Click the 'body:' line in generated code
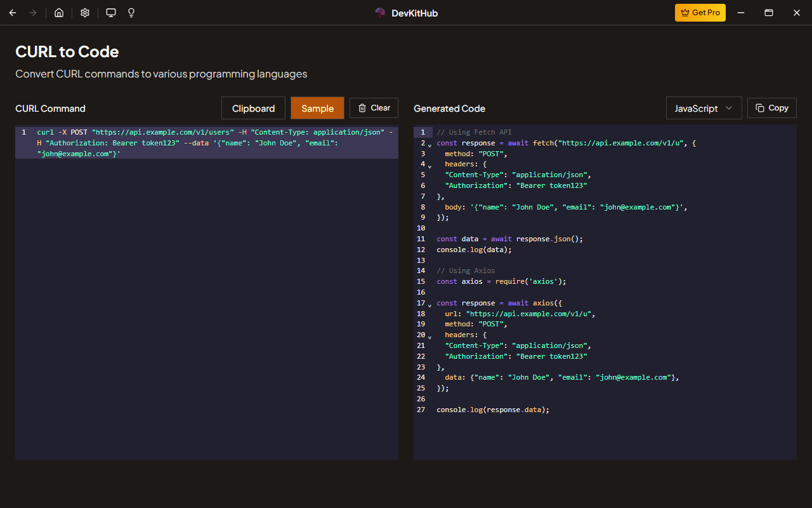This screenshot has width=812, height=508. (x=566, y=207)
